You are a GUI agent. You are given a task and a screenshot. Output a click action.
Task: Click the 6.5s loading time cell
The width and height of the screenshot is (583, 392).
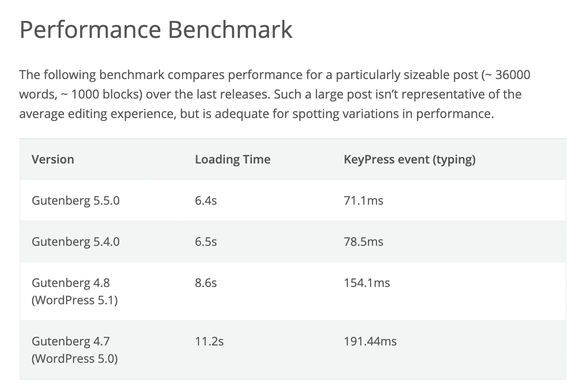(206, 241)
